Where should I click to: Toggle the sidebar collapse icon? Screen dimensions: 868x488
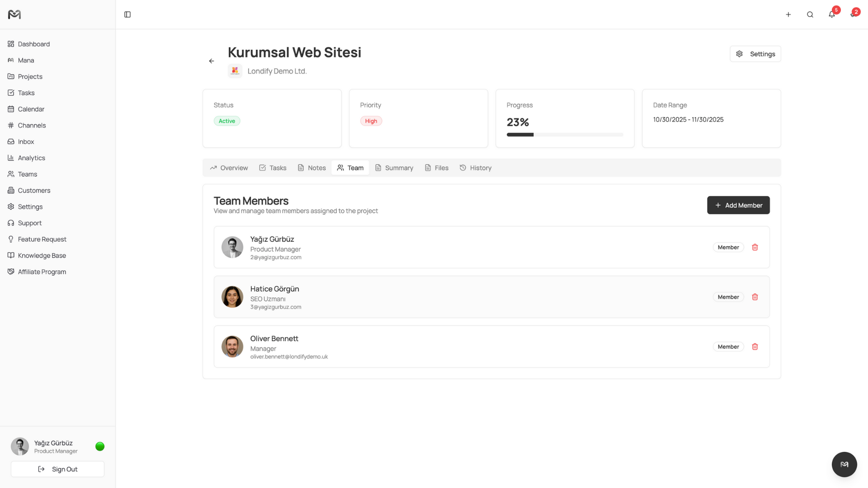click(127, 14)
